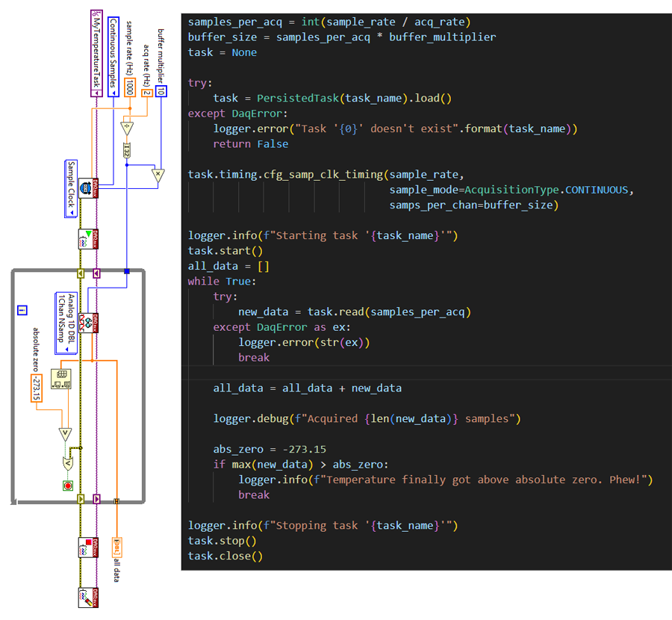Viewport: 672px width, 620px height.
Task: Click the Or logic gate node
Action: pyautogui.click(x=68, y=464)
